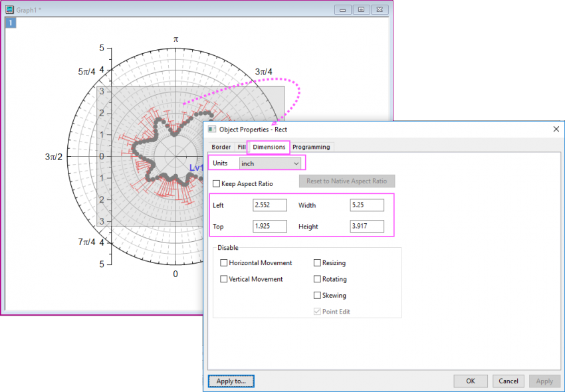Select the layer 1 icon

click(11, 23)
